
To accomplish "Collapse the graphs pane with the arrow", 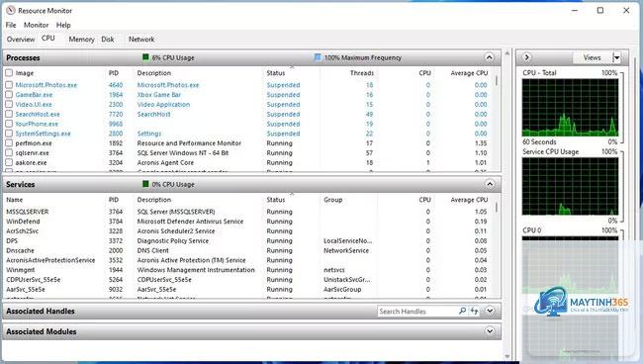I will point(527,57).
